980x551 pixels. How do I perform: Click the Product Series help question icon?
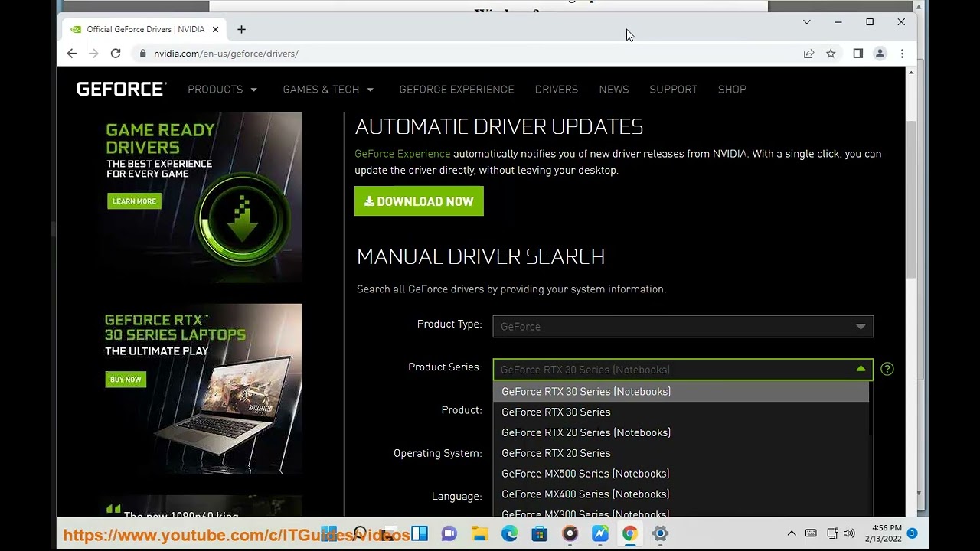(x=887, y=369)
